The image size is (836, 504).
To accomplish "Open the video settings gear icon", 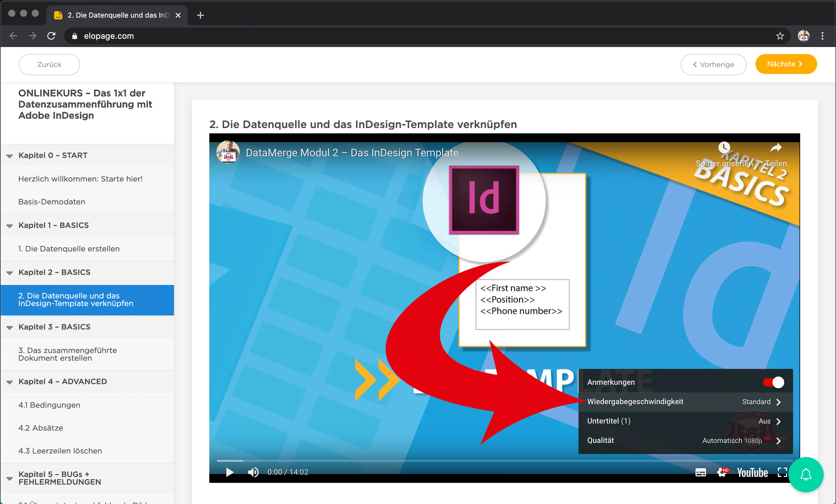I will [723, 472].
